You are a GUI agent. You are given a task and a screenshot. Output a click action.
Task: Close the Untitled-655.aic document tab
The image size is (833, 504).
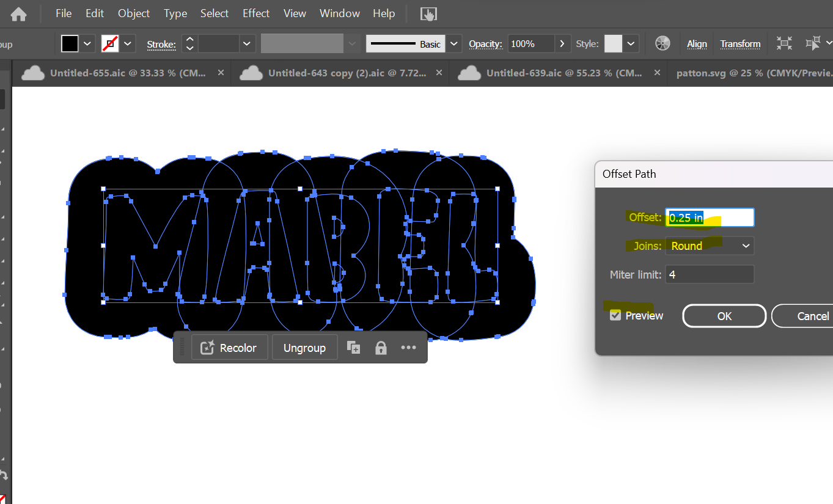[221, 73]
